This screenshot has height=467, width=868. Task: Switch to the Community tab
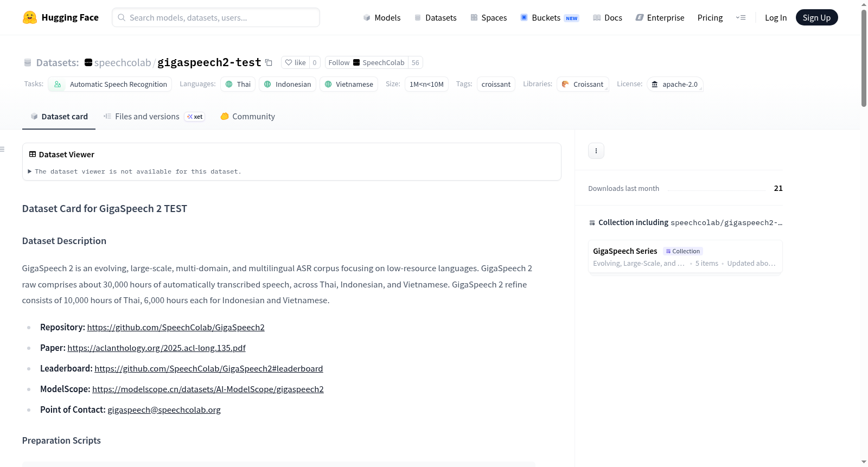(247, 117)
